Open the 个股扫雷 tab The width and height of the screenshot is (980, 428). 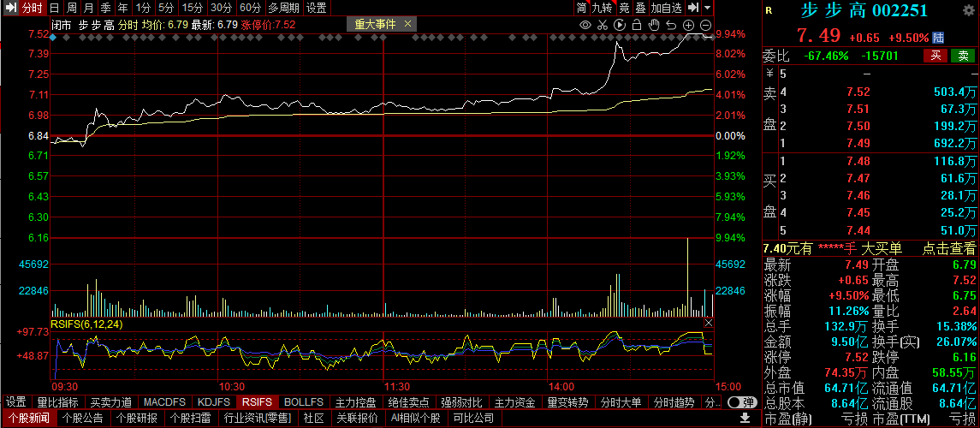click(x=191, y=418)
